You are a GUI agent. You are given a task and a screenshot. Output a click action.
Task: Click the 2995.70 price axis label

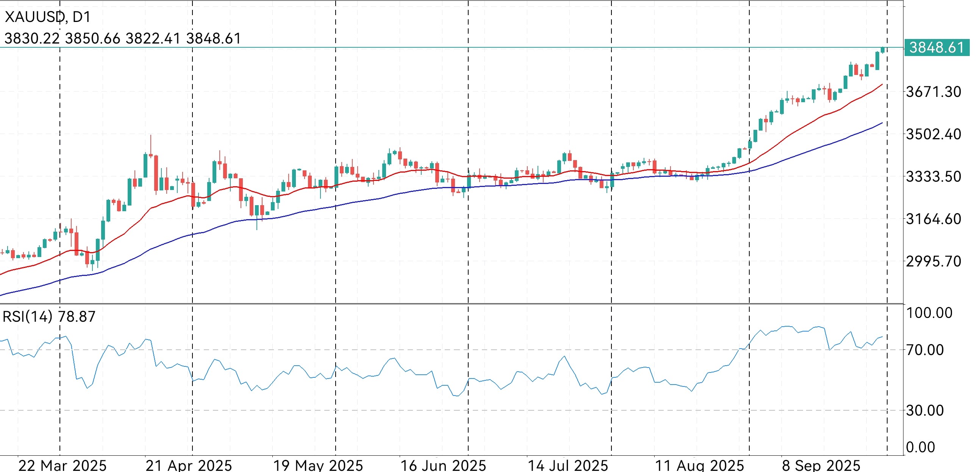click(933, 262)
